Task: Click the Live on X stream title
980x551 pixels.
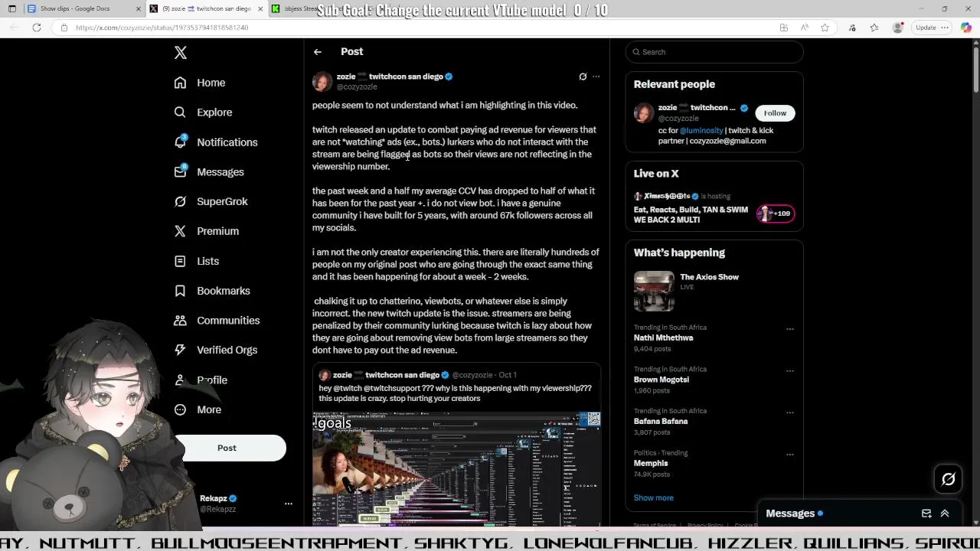Action: tap(691, 215)
